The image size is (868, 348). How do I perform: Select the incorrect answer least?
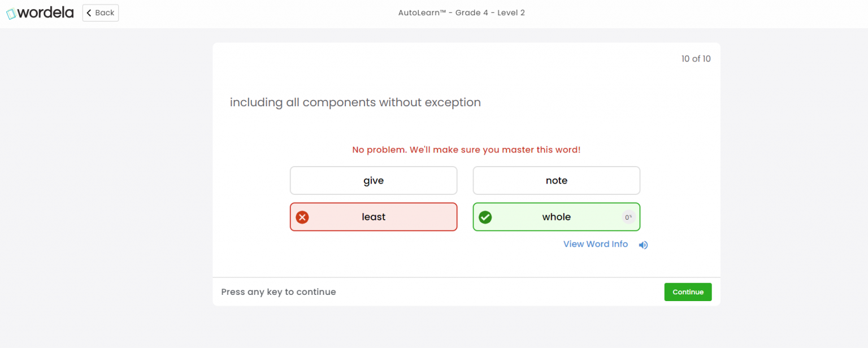[374, 217]
